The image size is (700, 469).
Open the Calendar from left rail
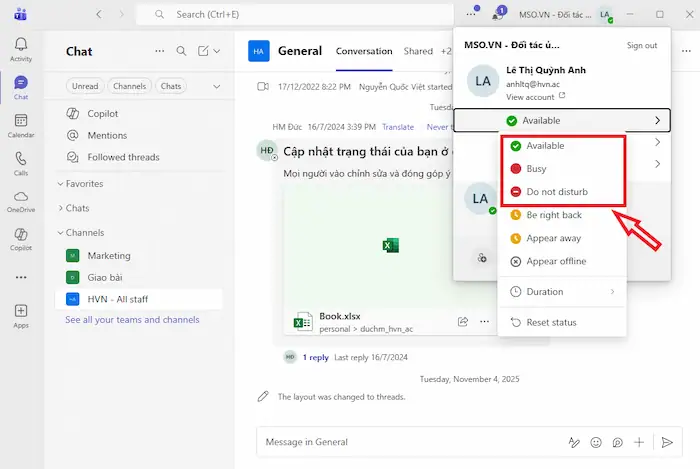coord(21,125)
